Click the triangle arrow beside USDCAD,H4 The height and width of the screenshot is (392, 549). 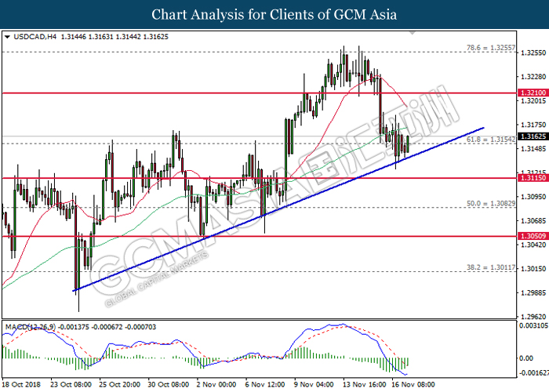click(x=7, y=36)
